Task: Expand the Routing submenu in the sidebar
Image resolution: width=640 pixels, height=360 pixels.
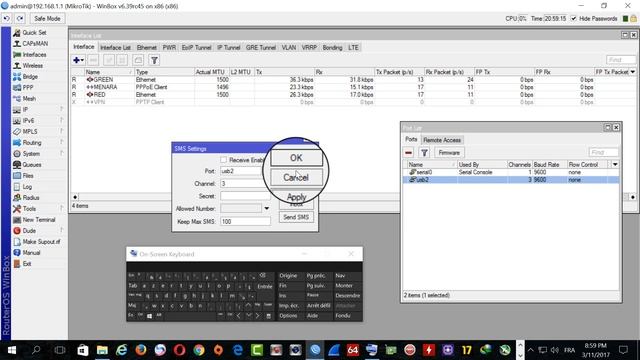Action: click(x=62, y=142)
